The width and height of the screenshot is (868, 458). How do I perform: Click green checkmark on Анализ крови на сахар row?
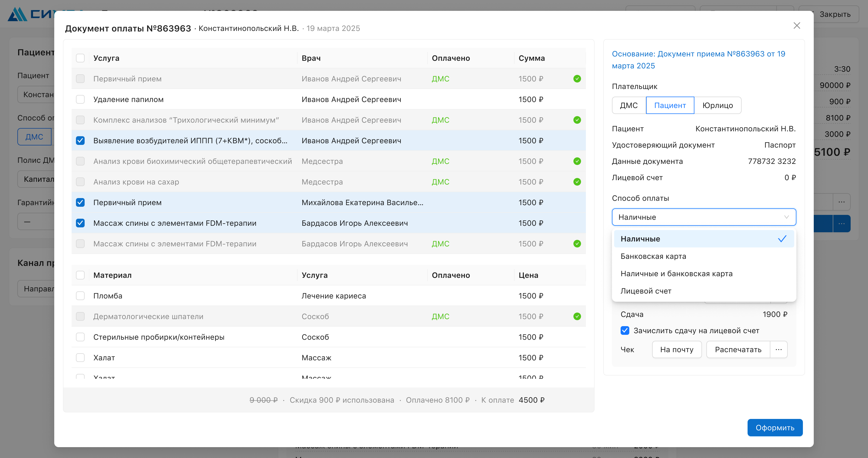click(577, 182)
